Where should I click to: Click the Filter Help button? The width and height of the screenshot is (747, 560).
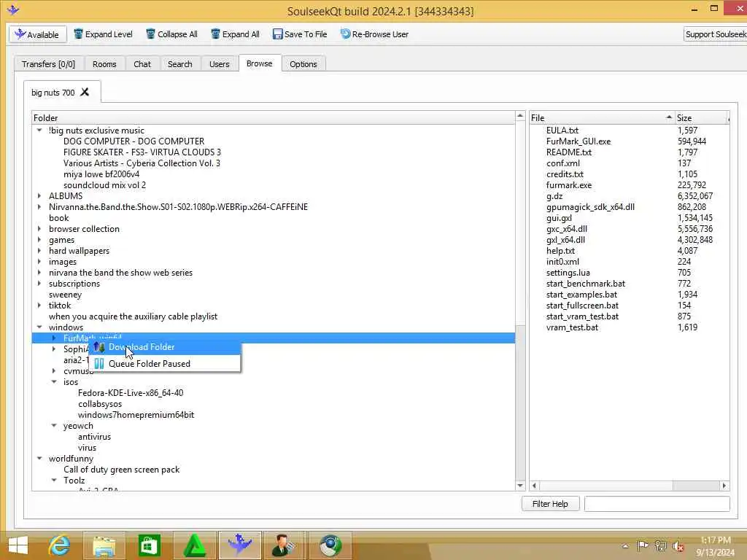(550, 504)
